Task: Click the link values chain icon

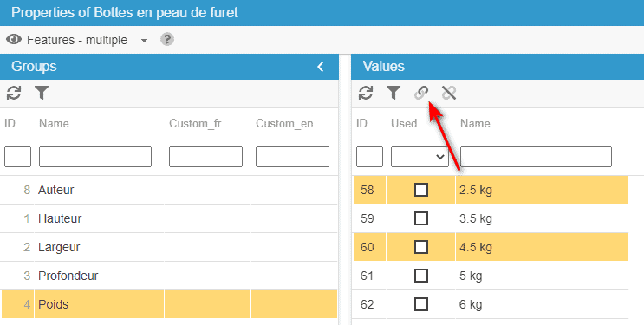Action: click(421, 94)
